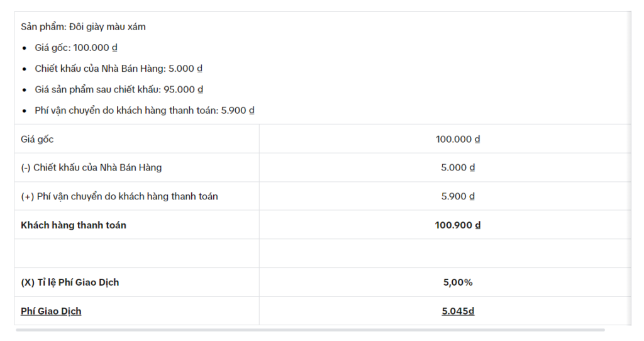Select the shipping fee bullet line
This screenshot has width=644, height=341.
[144, 110]
